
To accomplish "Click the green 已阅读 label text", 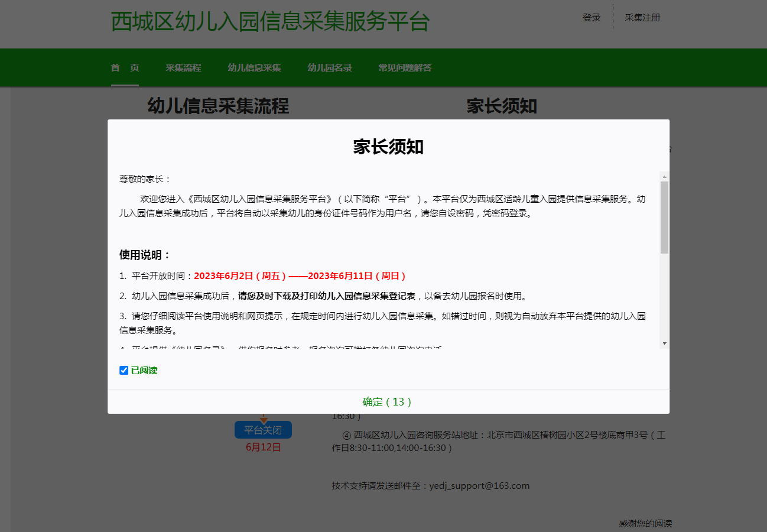I will [x=144, y=371].
